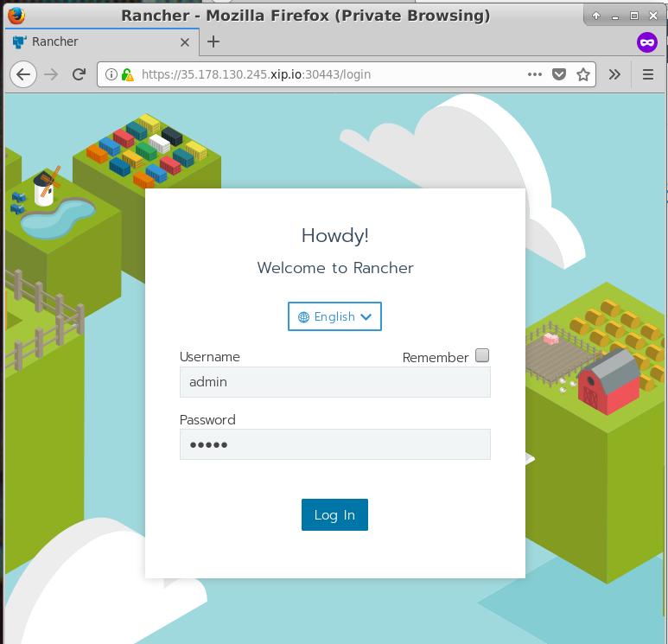Bookmark this page with the star icon
Screen dimensions: 668x644
pyautogui.click(x=583, y=74)
